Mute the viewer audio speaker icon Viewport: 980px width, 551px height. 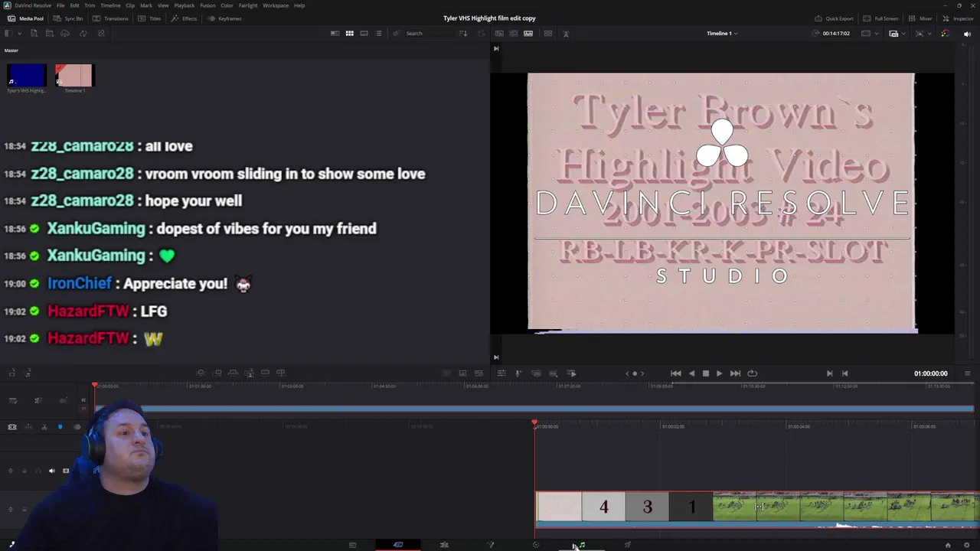tap(967, 34)
